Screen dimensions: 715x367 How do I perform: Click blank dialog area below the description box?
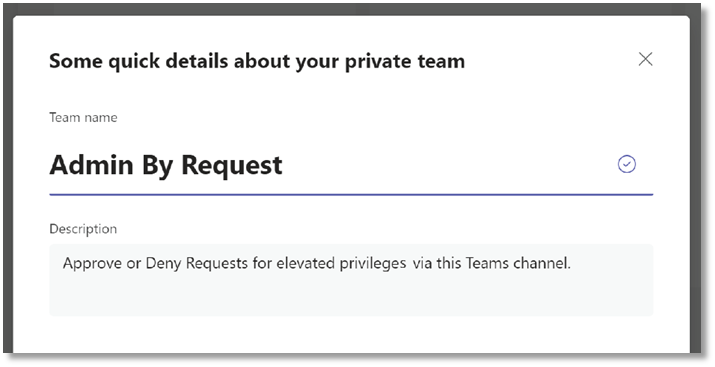click(x=351, y=335)
